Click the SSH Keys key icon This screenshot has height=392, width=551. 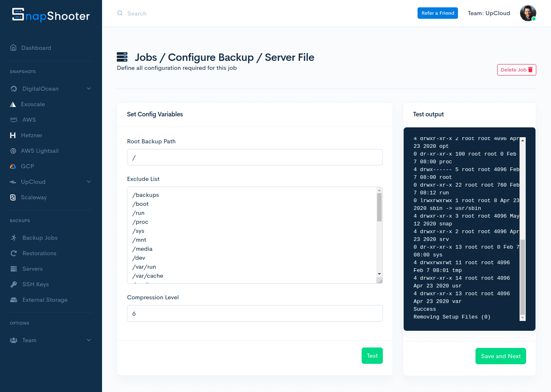pos(14,284)
